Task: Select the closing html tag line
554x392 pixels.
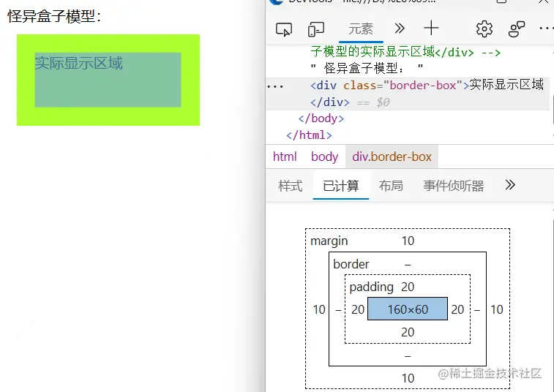Action: (309, 135)
